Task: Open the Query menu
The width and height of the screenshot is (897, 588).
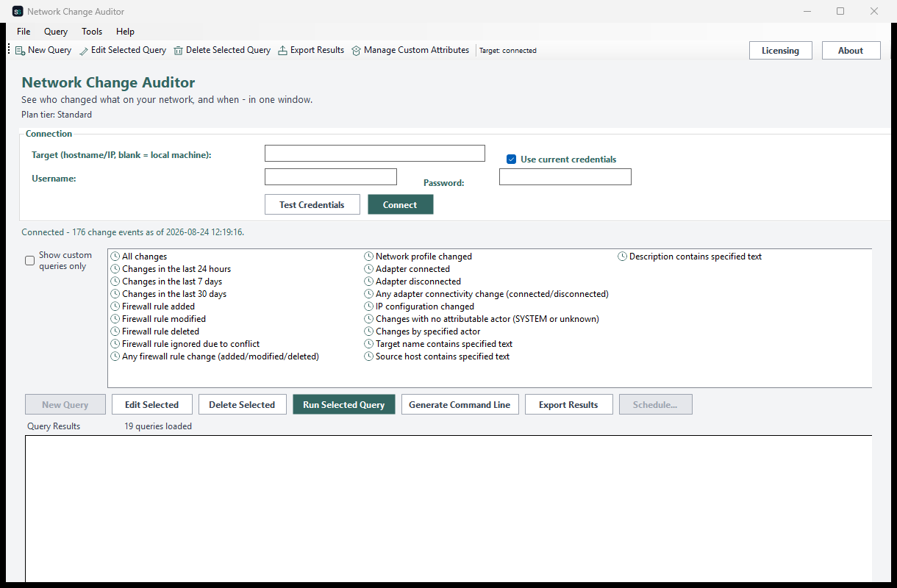Action: point(56,32)
